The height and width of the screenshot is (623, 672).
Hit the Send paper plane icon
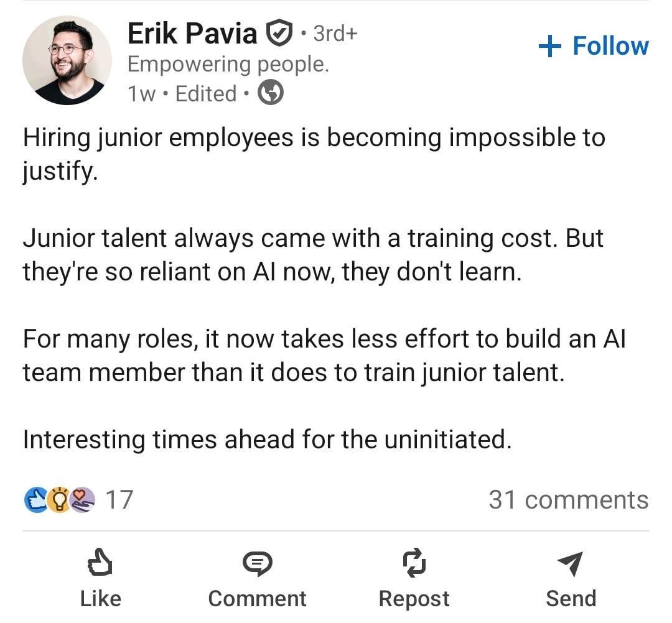571,563
